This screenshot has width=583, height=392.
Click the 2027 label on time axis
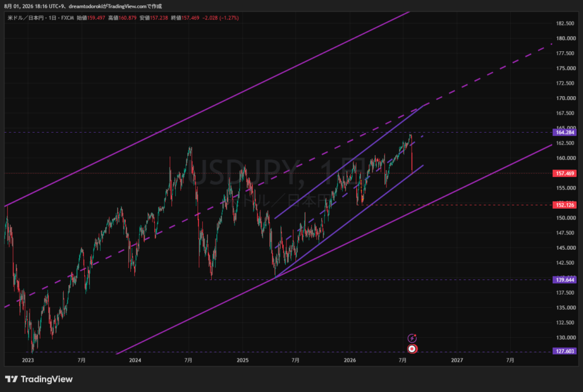457,360
